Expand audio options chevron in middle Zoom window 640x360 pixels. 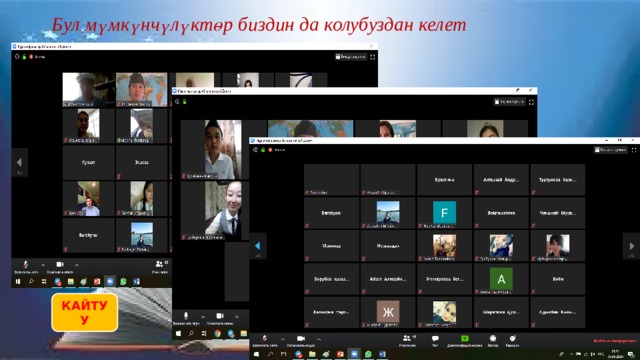pyautogui.click(x=203, y=317)
